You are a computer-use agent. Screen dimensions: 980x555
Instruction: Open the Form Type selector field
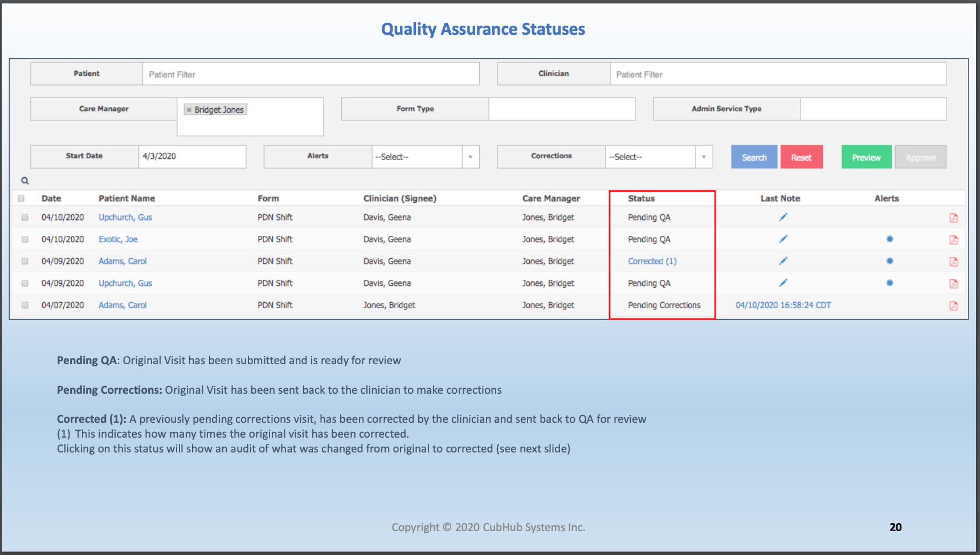click(562, 109)
